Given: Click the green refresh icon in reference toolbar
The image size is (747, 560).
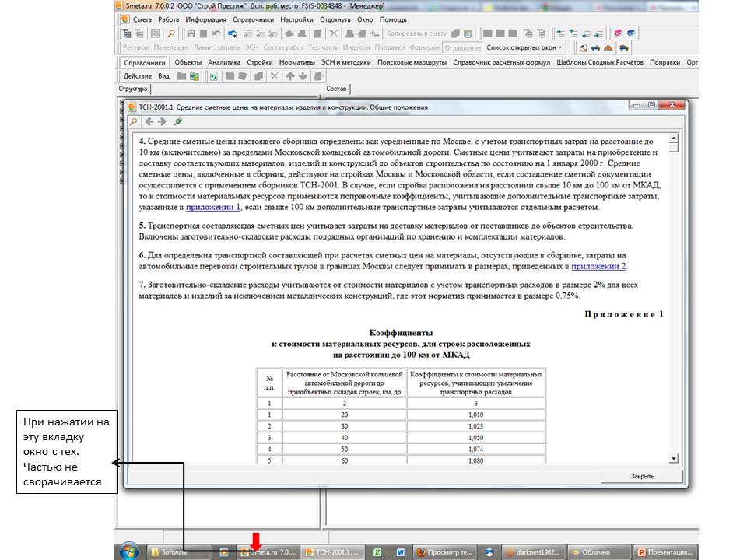Looking at the screenshot, I should click(214, 76).
